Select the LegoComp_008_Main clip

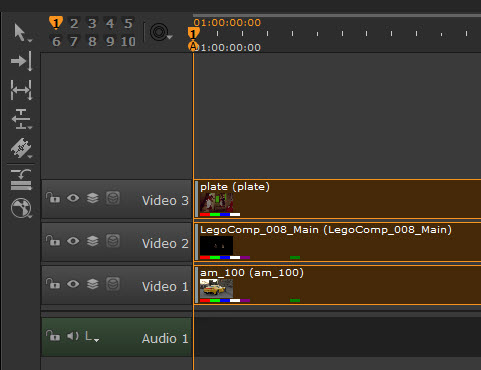click(x=338, y=242)
